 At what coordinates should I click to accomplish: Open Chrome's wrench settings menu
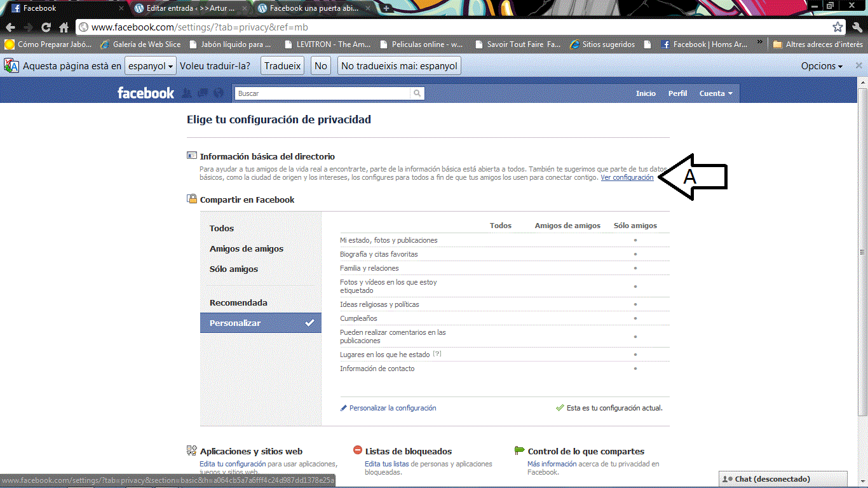coord(857,27)
